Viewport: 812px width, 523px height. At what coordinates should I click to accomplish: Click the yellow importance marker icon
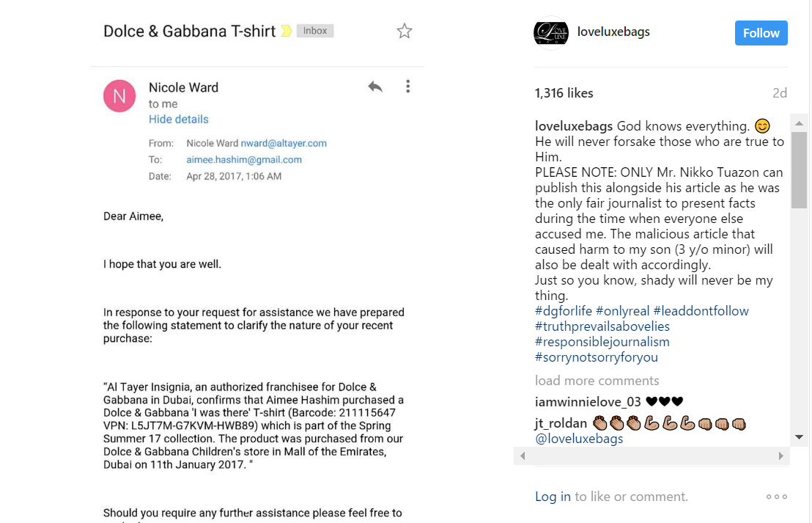click(287, 31)
